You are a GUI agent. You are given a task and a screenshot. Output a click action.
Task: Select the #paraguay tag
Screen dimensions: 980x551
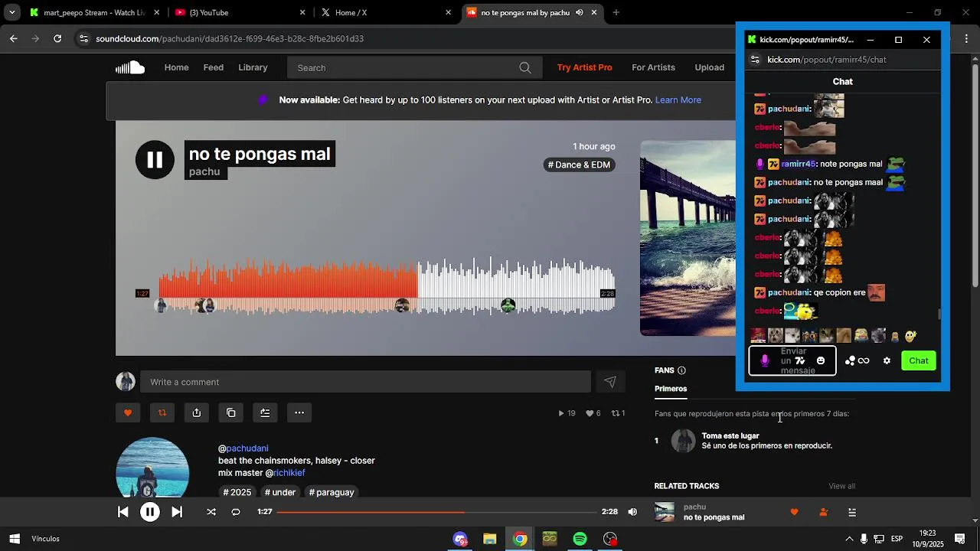(332, 492)
